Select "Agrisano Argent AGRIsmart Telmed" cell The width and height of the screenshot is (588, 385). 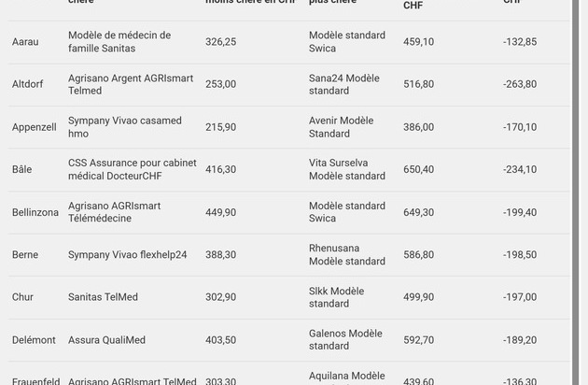(131, 84)
